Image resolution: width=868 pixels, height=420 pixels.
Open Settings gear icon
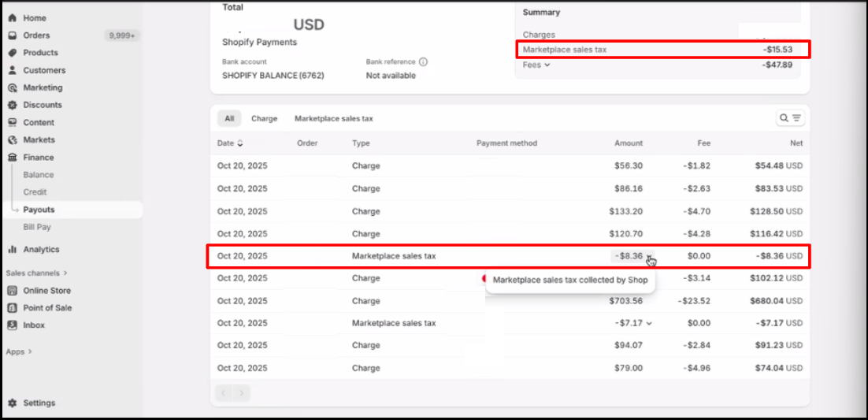pyautogui.click(x=13, y=403)
